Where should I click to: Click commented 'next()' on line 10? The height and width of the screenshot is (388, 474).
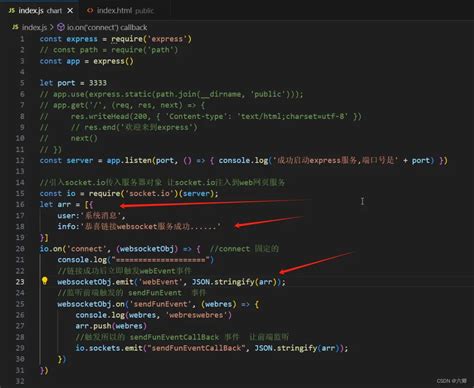84,138
